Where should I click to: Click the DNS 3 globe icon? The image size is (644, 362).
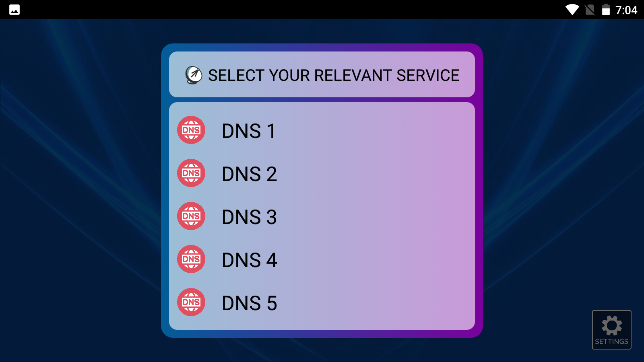click(191, 216)
